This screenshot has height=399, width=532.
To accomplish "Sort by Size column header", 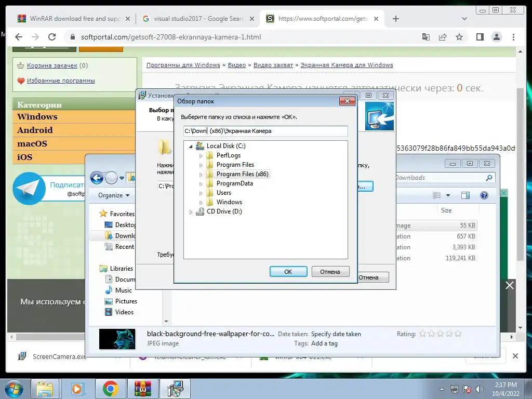I will tap(446, 210).
